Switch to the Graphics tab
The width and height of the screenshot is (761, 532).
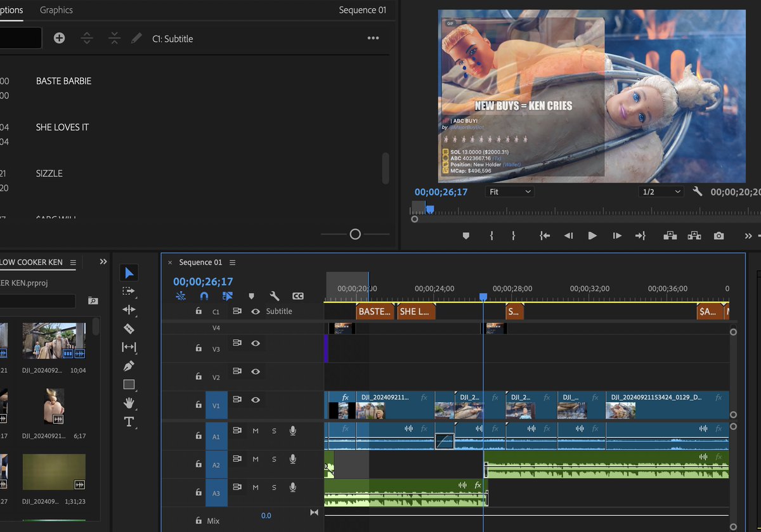point(56,10)
